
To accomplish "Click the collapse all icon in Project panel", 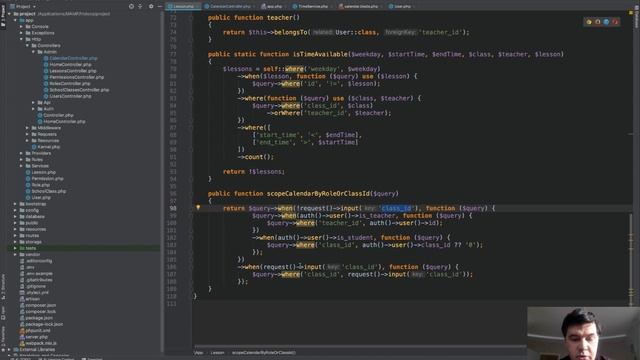I will 140,6.
